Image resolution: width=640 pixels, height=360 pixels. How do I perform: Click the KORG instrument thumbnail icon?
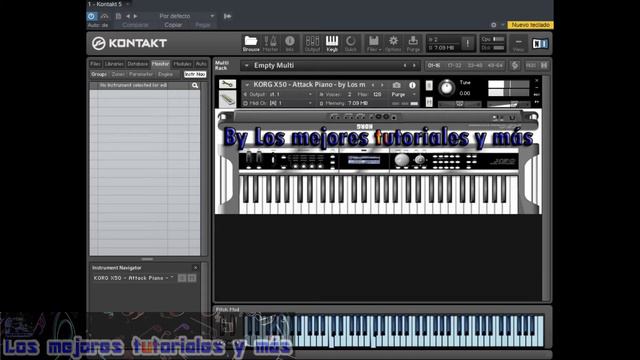coord(227,99)
